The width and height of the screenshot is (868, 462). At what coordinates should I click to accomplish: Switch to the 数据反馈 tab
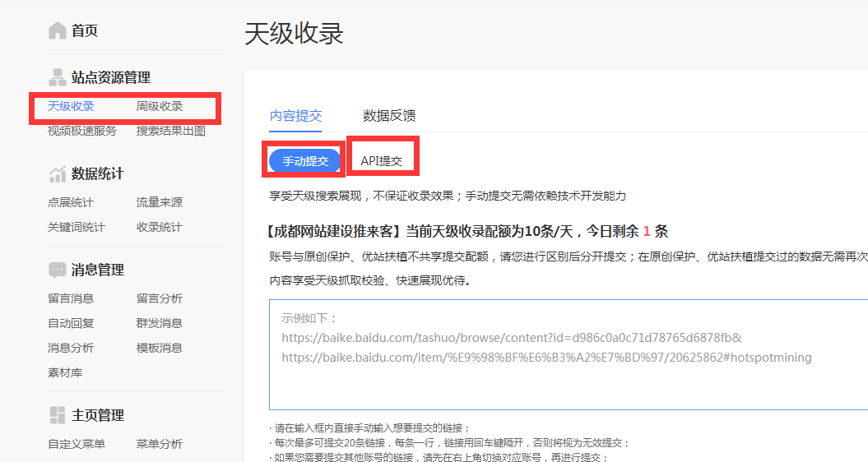389,115
